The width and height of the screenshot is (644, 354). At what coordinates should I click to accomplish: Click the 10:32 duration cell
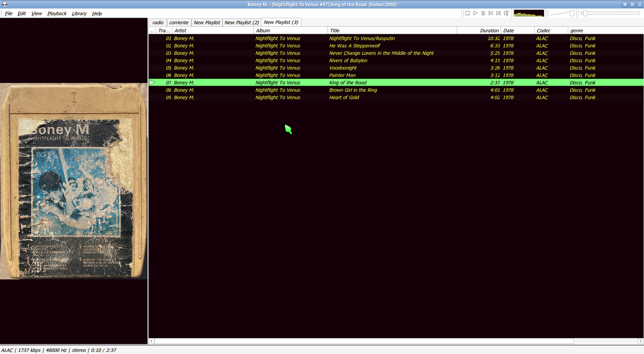493,38
